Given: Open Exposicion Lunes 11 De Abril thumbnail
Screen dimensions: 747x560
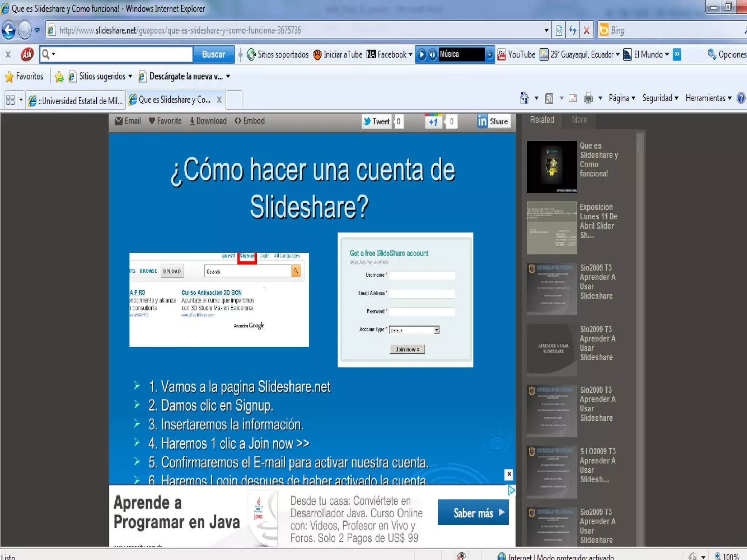Looking at the screenshot, I should (x=551, y=228).
